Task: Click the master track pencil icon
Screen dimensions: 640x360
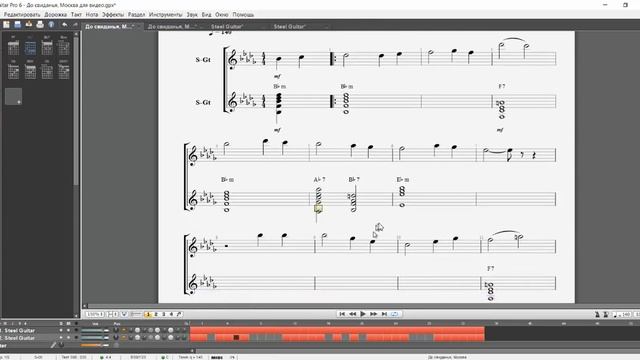Action: [53, 345]
